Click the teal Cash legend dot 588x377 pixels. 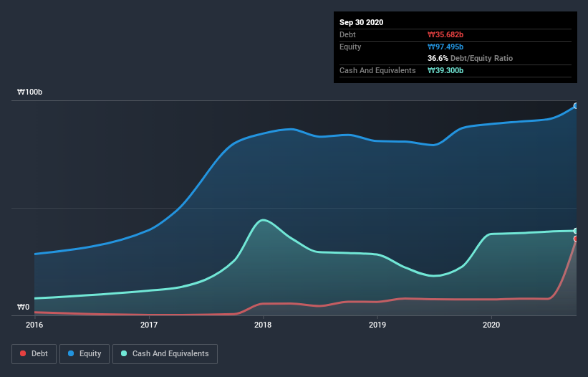tap(124, 353)
